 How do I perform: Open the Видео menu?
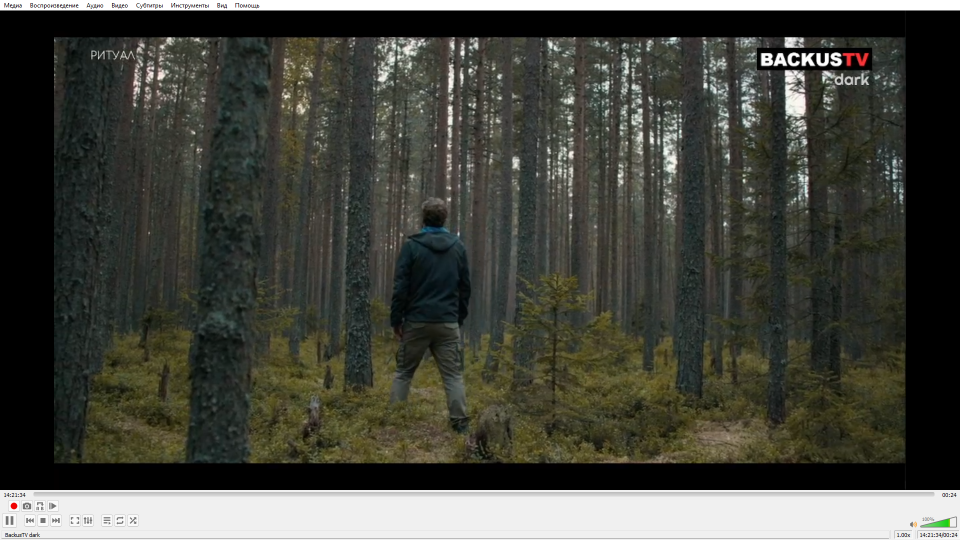click(119, 6)
